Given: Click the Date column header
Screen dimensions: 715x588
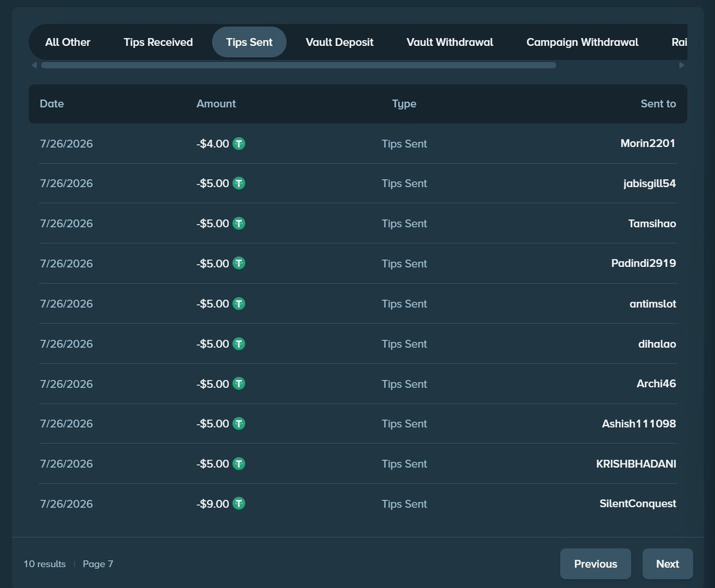Looking at the screenshot, I should (52, 104).
